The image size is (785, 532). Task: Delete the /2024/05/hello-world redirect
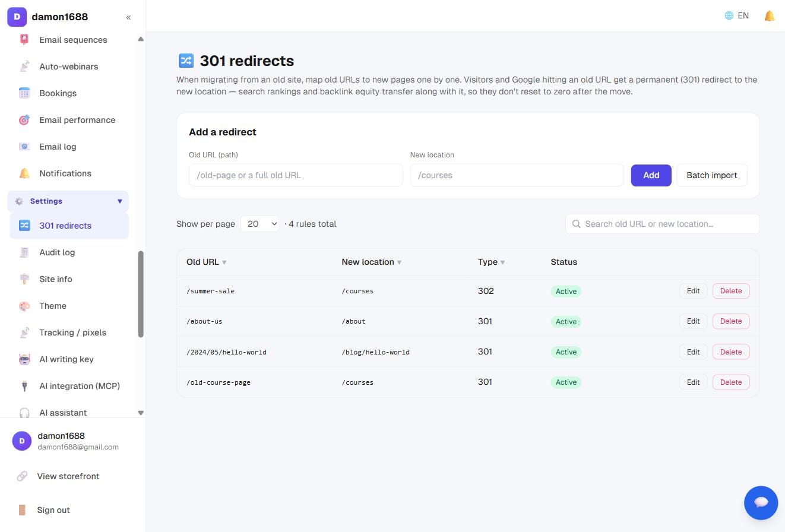(x=730, y=352)
